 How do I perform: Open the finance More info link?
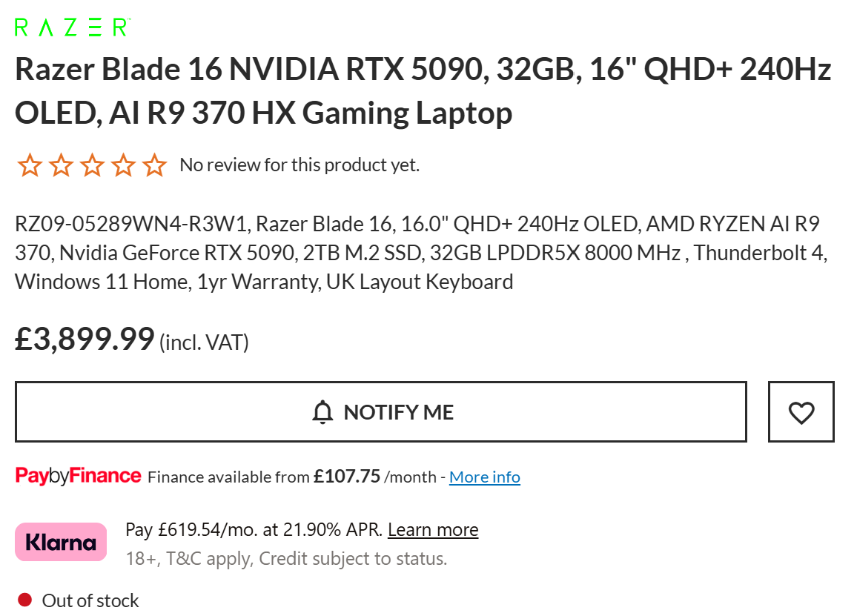pyautogui.click(x=485, y=477)
